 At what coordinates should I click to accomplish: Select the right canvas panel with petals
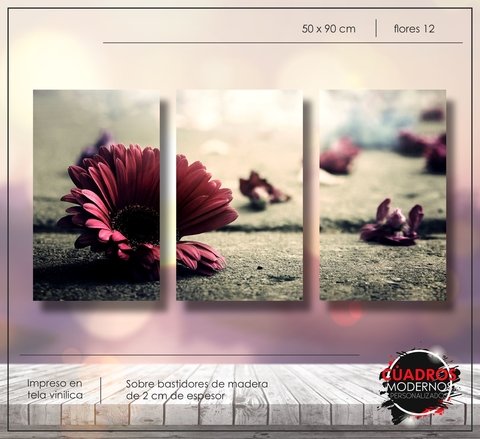click(383, 195)
